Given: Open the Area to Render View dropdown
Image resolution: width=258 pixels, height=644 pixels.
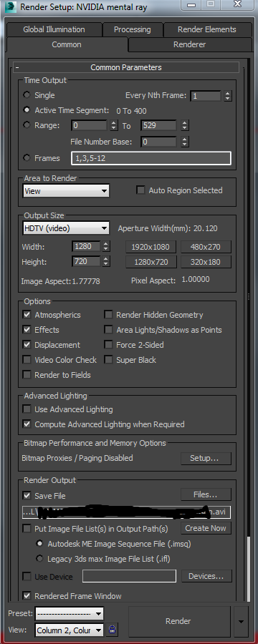Looking at the screenshot, I should 66,191.
